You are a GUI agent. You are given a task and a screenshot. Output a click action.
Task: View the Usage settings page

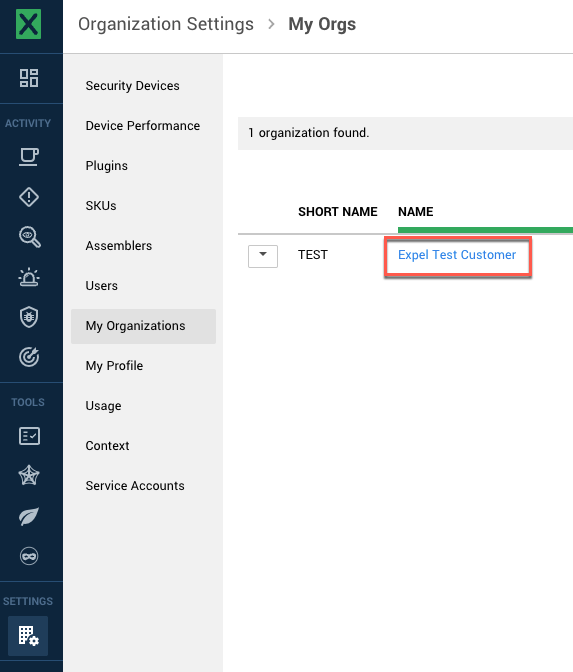103,406
